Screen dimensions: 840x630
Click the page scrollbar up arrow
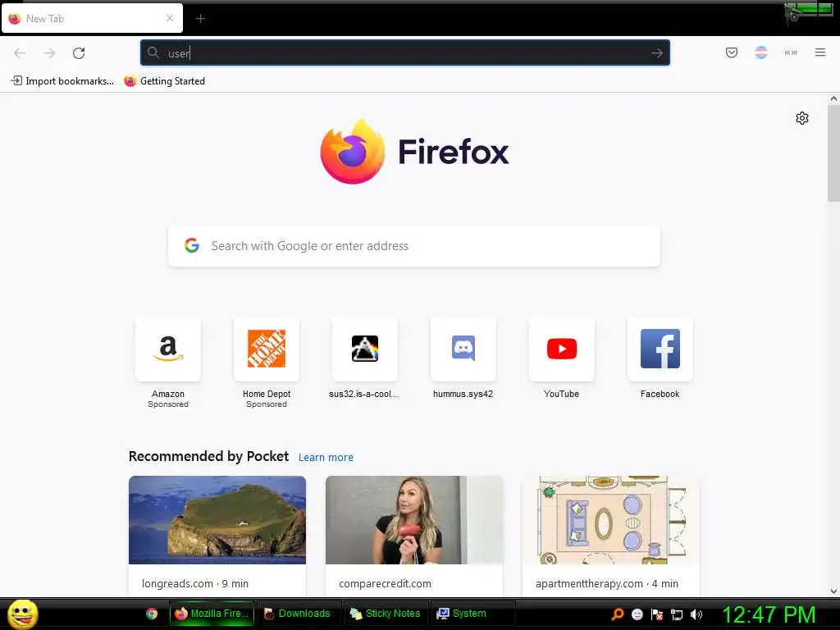(x=833, y=98)
